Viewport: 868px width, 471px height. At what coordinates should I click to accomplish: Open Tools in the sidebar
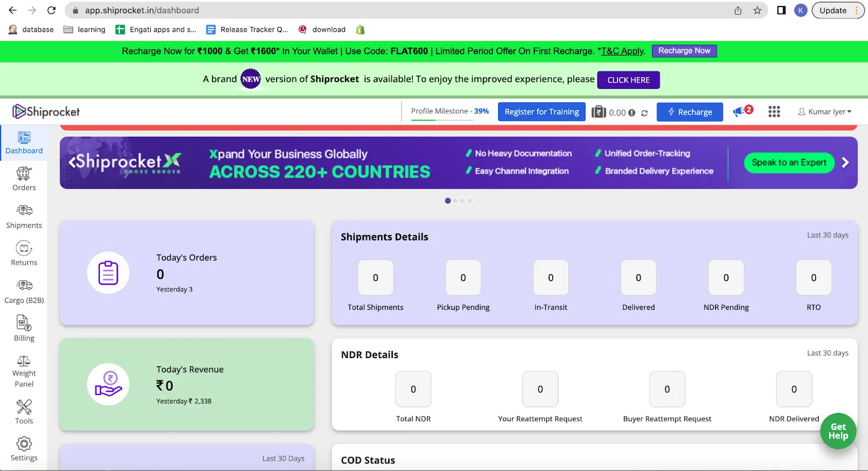pyautogui.click(x=24, y=412)
